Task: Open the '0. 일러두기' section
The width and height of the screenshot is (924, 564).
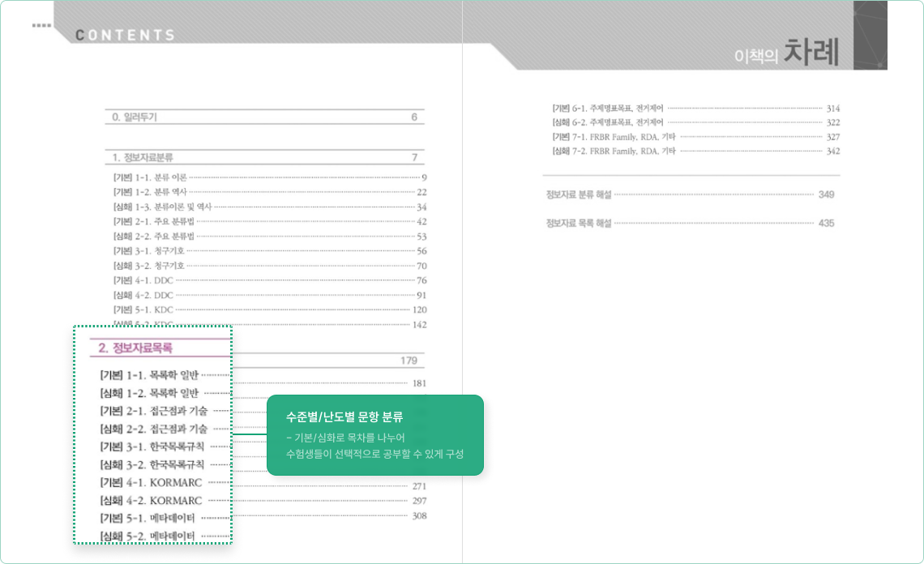Action: pos(135,117)
